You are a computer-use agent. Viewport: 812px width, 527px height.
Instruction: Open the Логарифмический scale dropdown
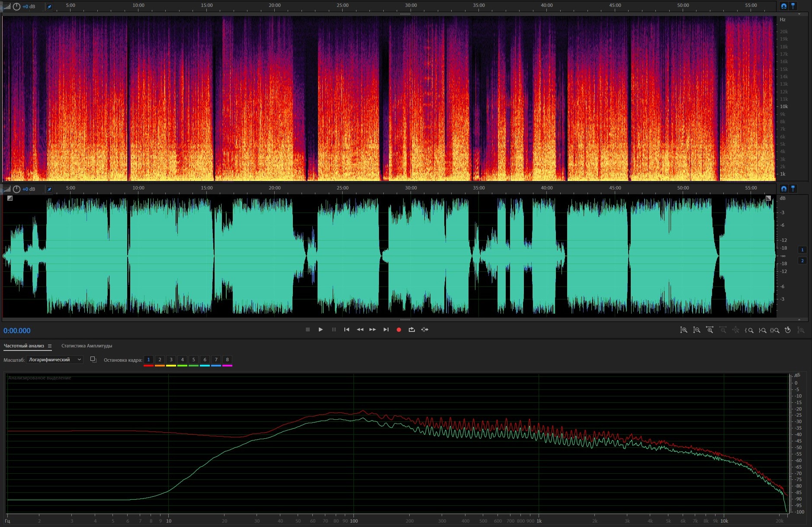(55, 360)
